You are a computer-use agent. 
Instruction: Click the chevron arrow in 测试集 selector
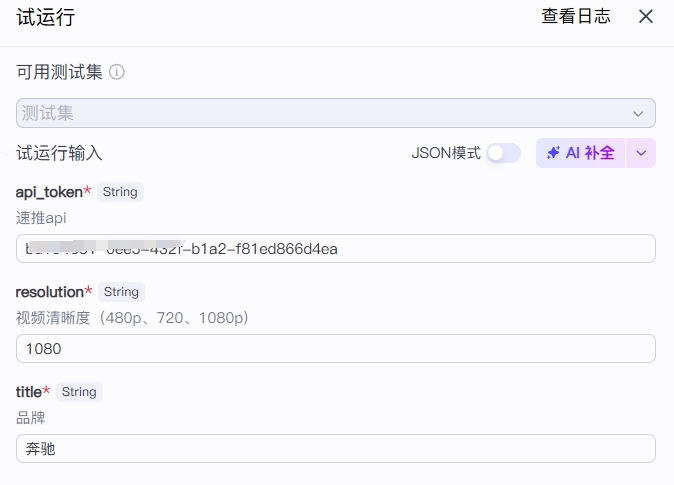[638, 114]
